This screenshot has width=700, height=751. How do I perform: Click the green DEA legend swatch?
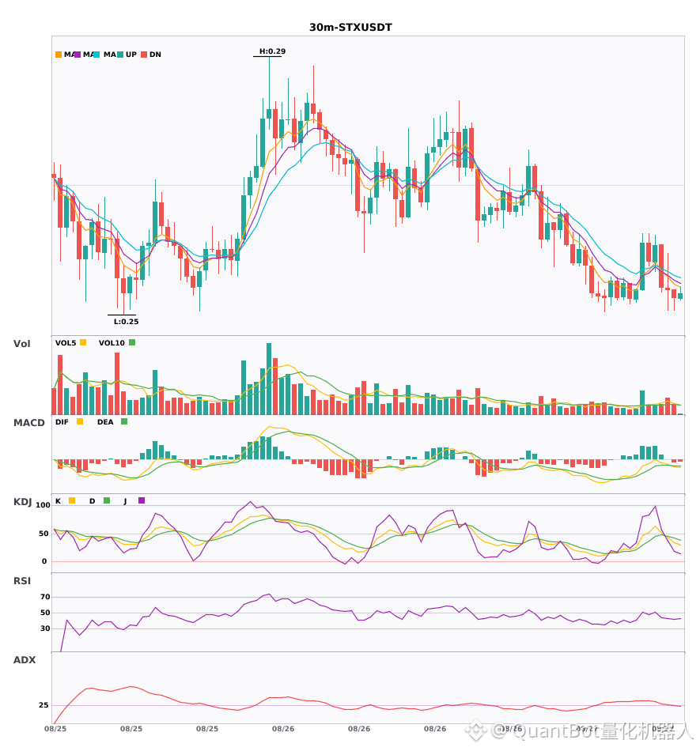124,421
